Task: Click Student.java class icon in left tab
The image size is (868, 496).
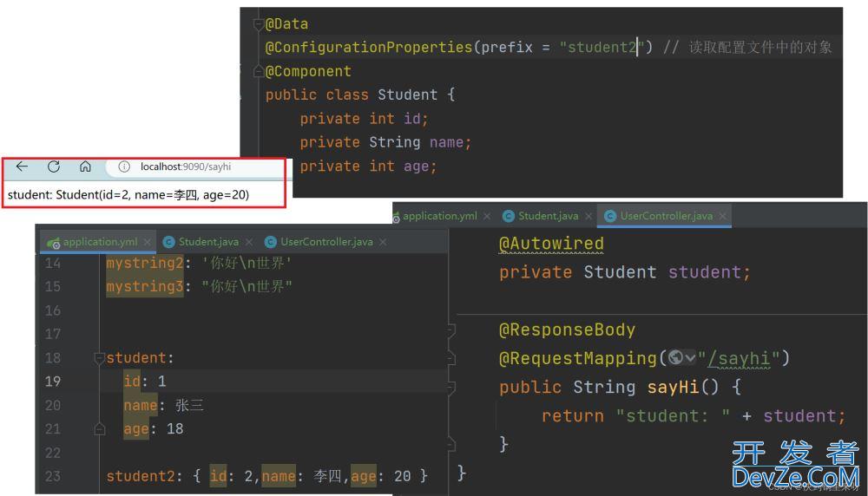Action: click(x=169, y=242)
